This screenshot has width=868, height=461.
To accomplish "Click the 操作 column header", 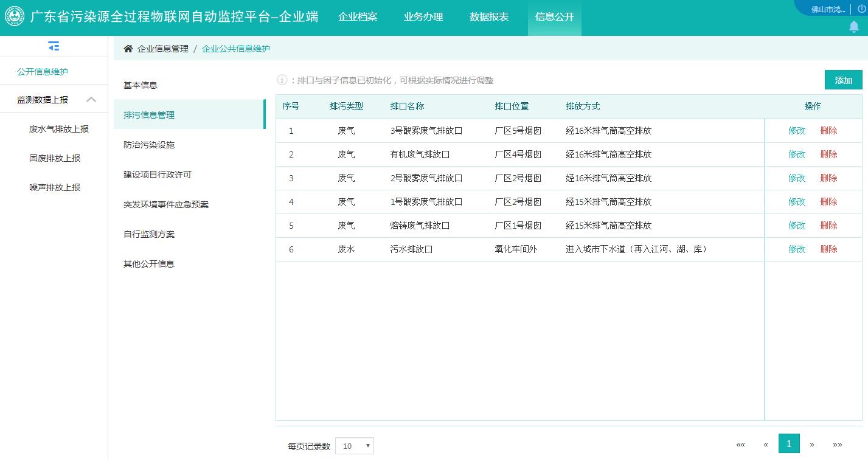I will [x=813, y=106].
